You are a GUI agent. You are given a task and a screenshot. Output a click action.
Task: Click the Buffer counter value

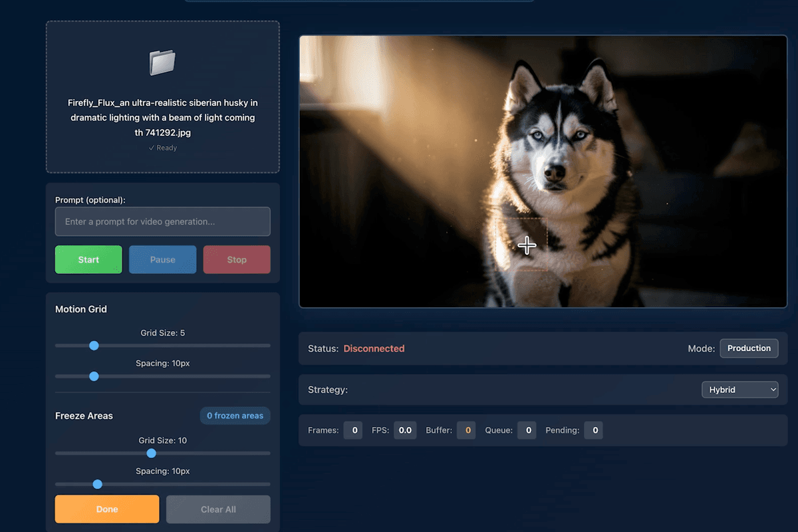tap(467, 430)
